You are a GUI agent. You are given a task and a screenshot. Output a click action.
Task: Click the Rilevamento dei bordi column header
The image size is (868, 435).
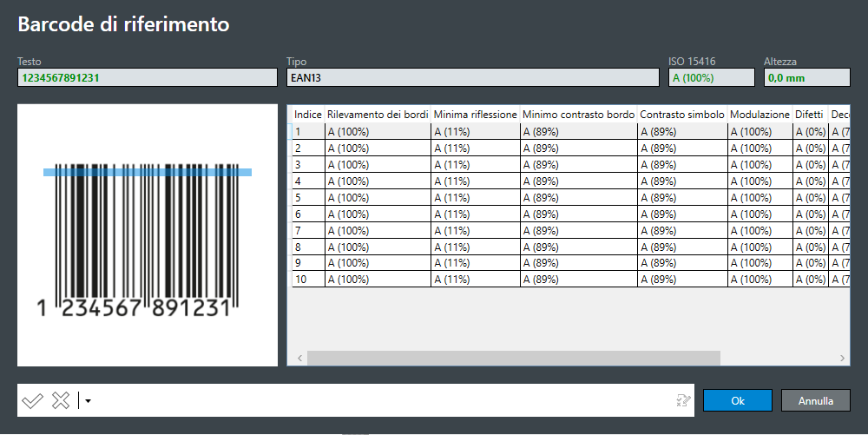(378, 115)
